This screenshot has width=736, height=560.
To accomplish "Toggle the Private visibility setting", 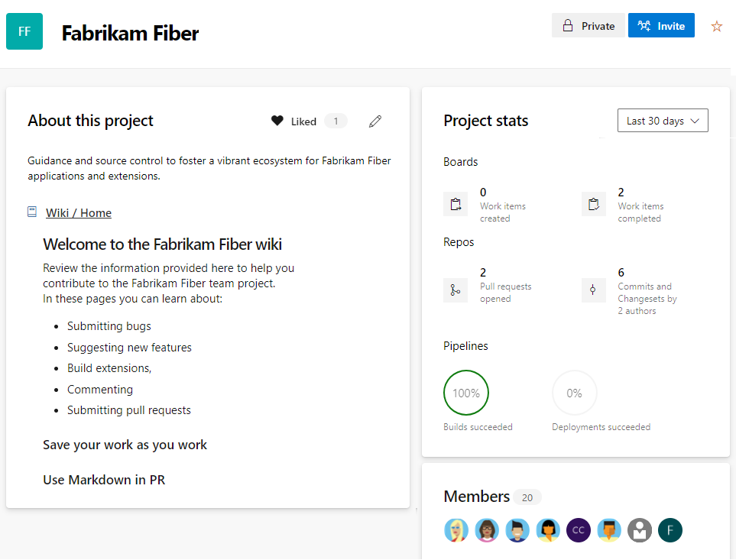I will [x=588, y=25].
